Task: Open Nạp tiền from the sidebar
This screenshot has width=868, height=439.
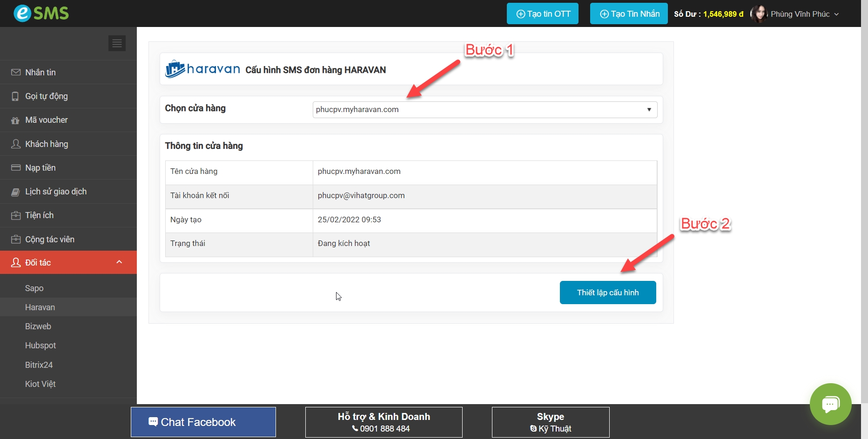Action: [x=40, y=168]
